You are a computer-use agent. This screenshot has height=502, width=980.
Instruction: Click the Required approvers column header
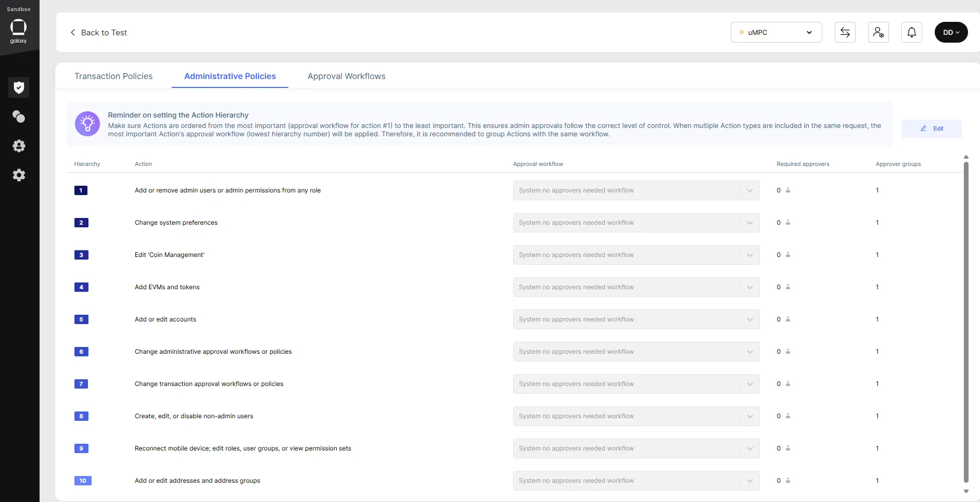click(x=803, y=164)
